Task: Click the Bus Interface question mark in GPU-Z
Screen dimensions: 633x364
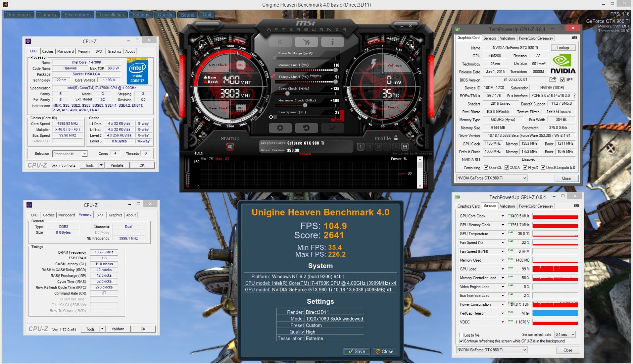Action: [x=574, y=96]
